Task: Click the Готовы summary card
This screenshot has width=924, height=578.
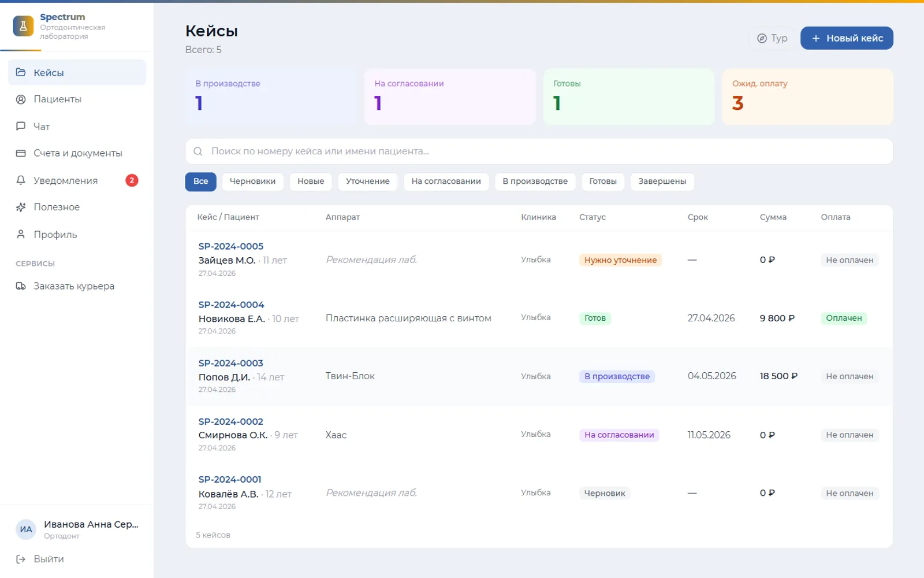Action: click(x=629, y=97)
